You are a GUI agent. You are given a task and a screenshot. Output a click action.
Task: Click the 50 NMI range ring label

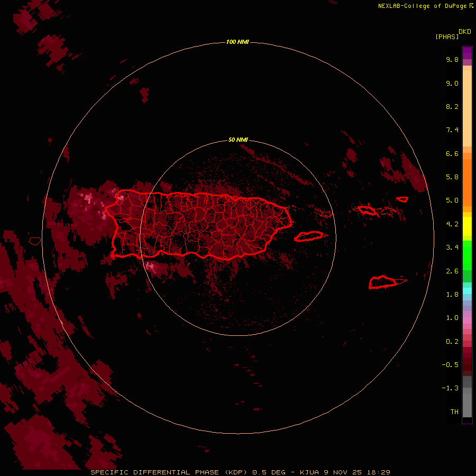click(x=238, y=140)
